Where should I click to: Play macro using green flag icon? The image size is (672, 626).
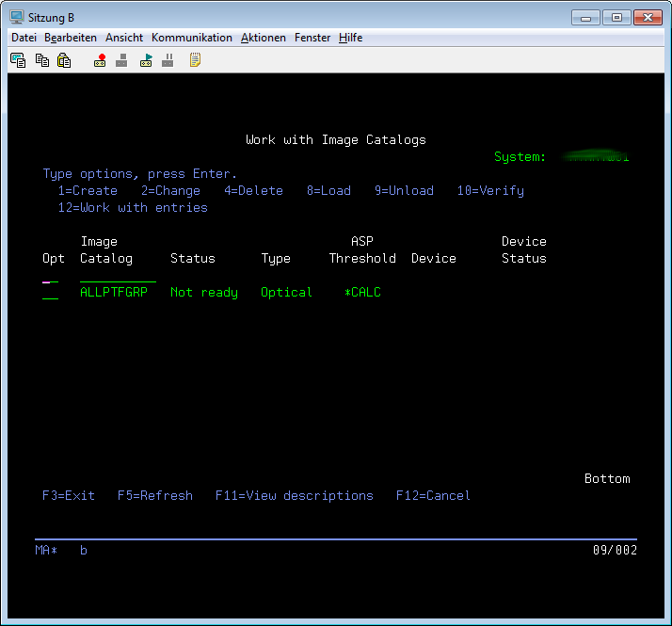click(146, 60)
